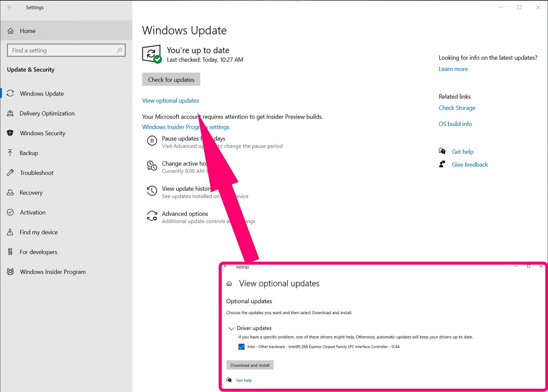Click the Download and install button

coord(250,365)
